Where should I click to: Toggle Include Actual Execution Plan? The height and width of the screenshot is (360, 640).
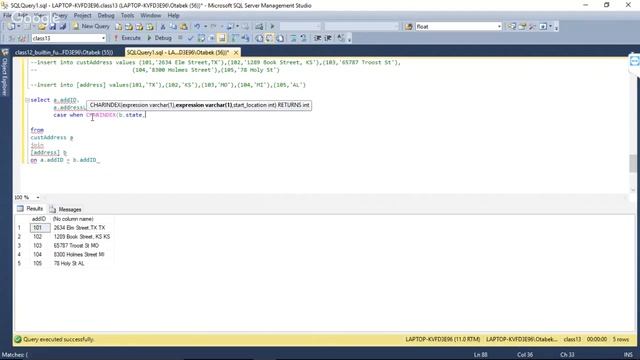235,38
